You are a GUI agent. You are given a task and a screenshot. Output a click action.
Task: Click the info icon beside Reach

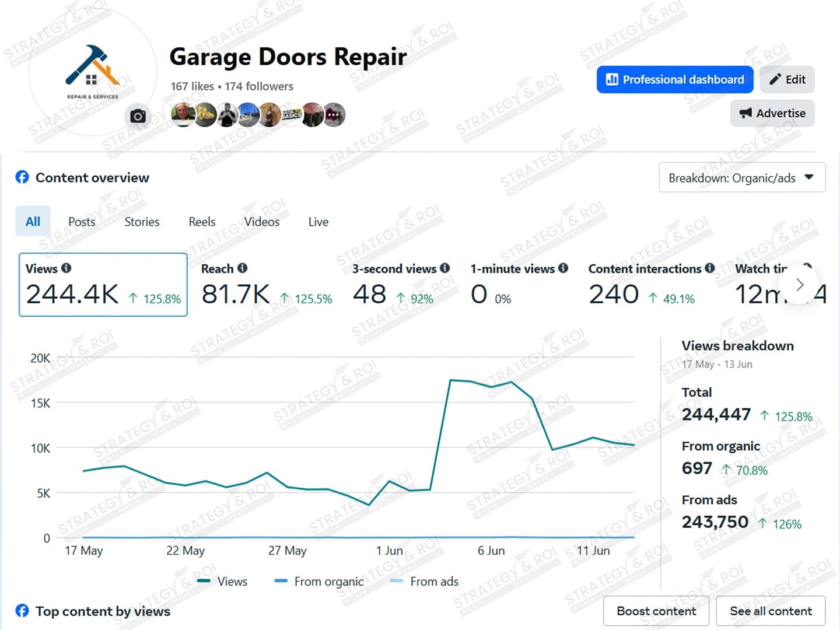tap(242, 268)
